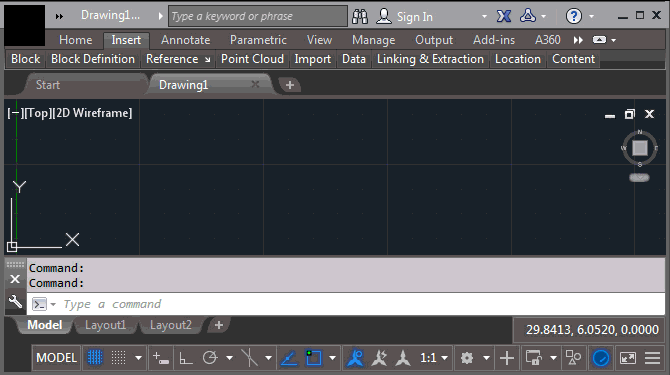This screenshot has height=375, width=670.
Task: Open the Help question mark icon
Action: click(573, 16)
